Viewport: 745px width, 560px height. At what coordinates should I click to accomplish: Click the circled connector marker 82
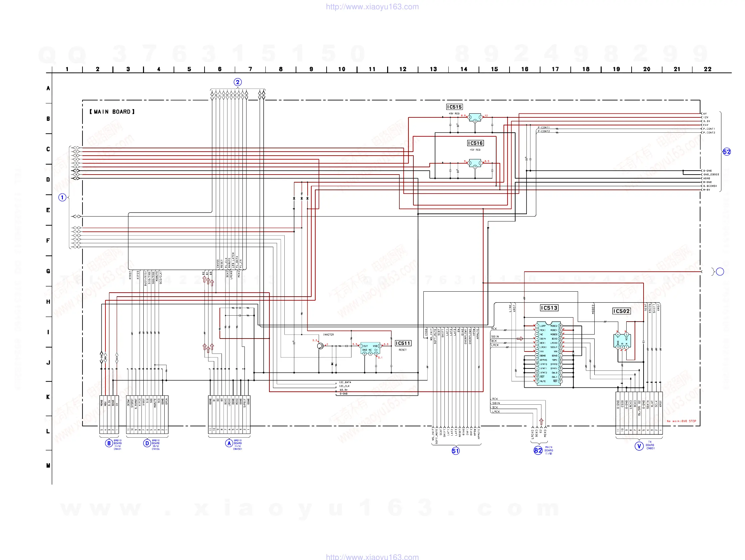pos(538,450)
